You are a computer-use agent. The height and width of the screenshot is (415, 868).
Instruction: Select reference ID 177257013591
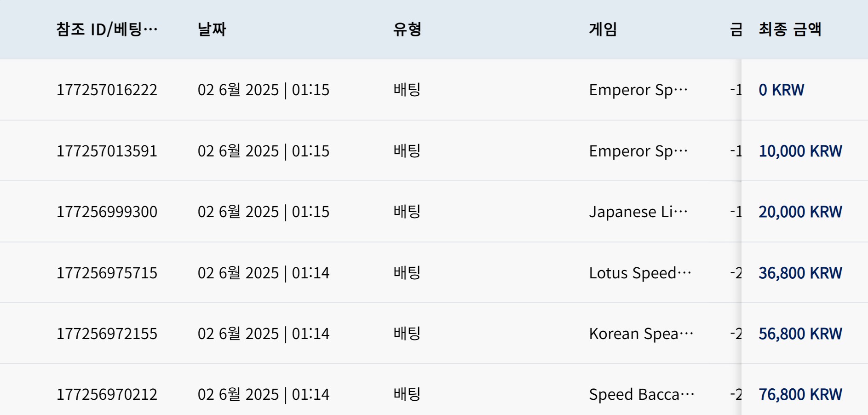(x=107, y=151)
